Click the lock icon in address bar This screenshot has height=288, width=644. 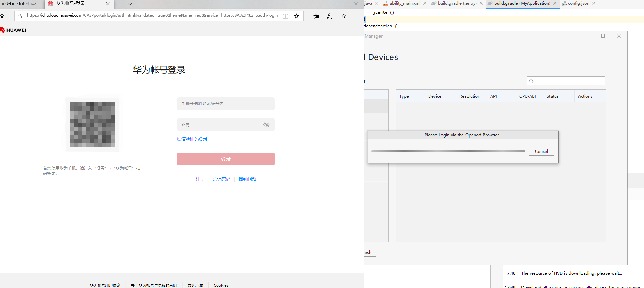20,16
